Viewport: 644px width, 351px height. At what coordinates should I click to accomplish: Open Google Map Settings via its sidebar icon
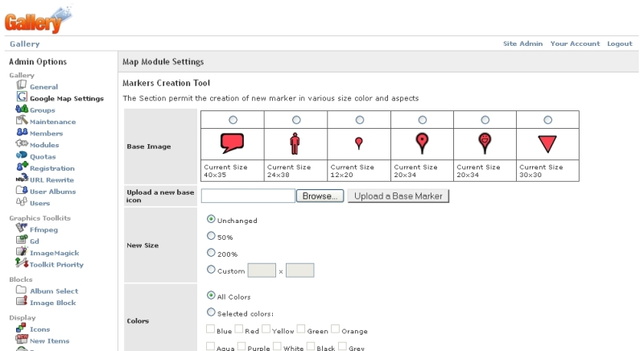pyautogui.click(x=22, y=97)
